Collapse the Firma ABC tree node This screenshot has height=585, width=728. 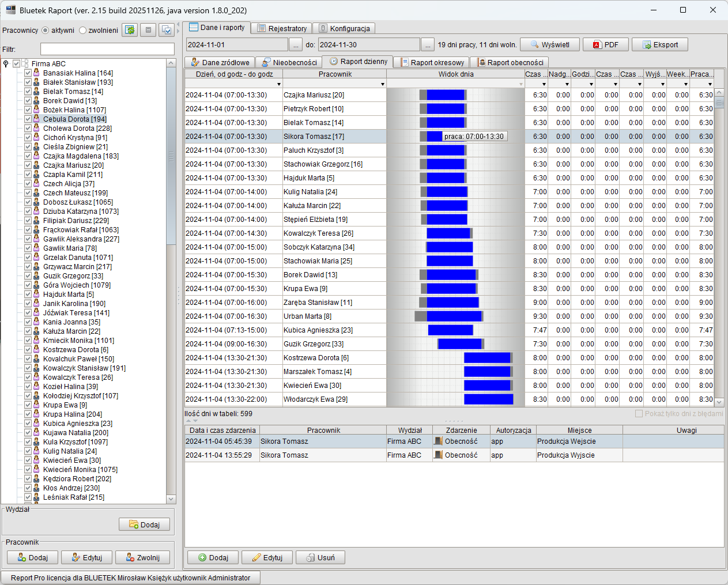(x=6, y=64)
